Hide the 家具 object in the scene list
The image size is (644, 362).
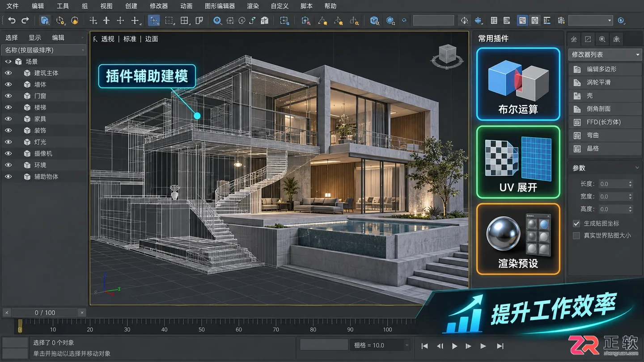pyautogui.click(x=8, y=119)
